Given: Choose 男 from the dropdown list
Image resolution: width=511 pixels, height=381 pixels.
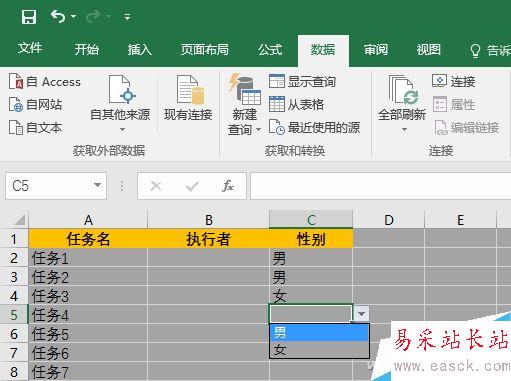Looking at the screenshot, I should pyautogui.click(x=319, y=332).
